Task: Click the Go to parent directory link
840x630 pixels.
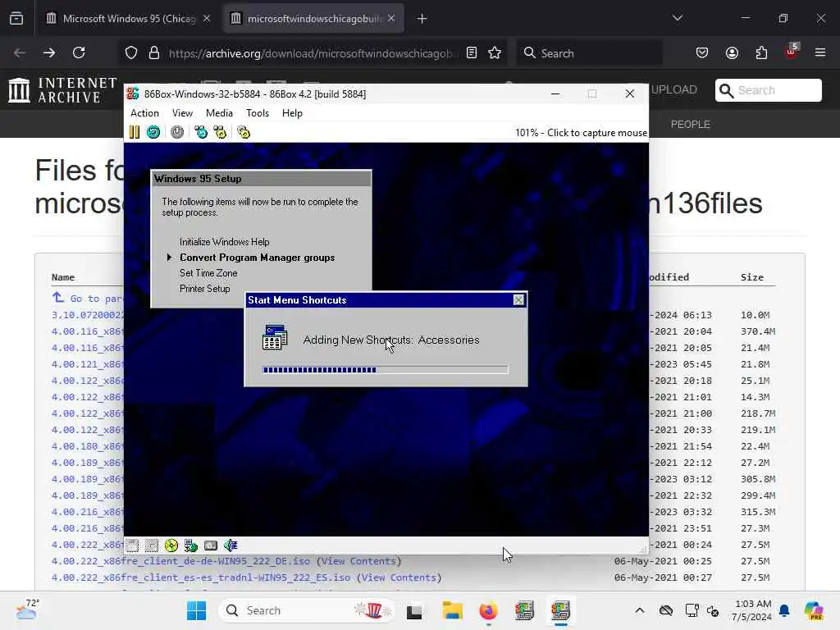Action: (x=88, y=299)
